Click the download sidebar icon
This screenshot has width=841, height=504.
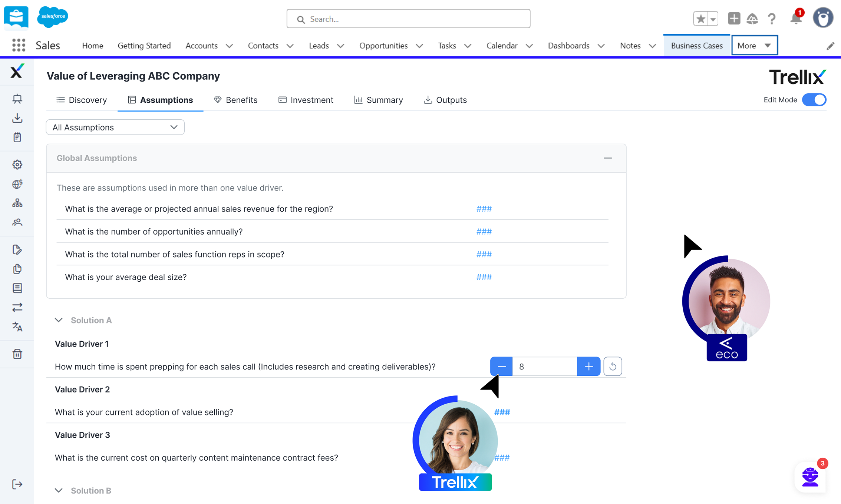(17, 118)
